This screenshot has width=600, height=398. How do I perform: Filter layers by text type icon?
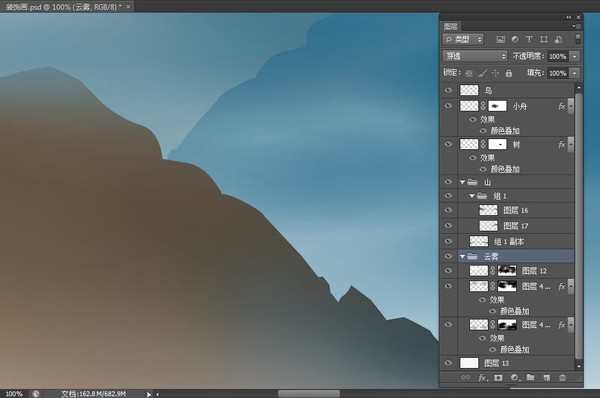529,39
